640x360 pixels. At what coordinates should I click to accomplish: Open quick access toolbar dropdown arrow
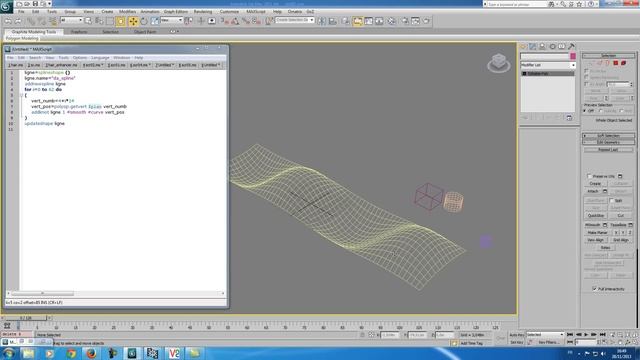50,4
